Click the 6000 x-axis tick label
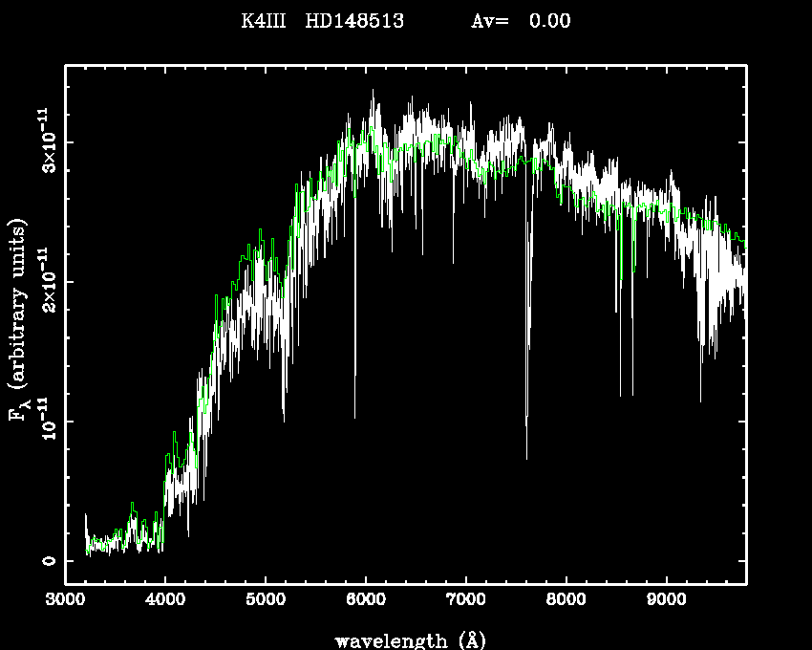 [366, 599]
